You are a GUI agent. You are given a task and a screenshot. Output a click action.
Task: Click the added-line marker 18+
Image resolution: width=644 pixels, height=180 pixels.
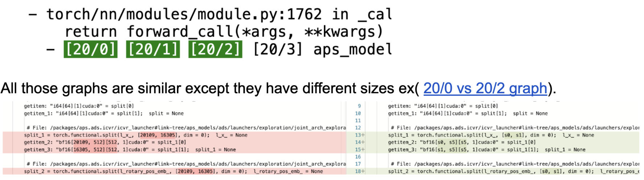coord(359,171)
